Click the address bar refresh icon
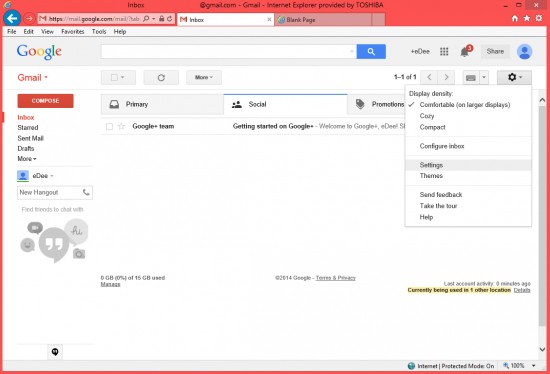 pos(170,19)
